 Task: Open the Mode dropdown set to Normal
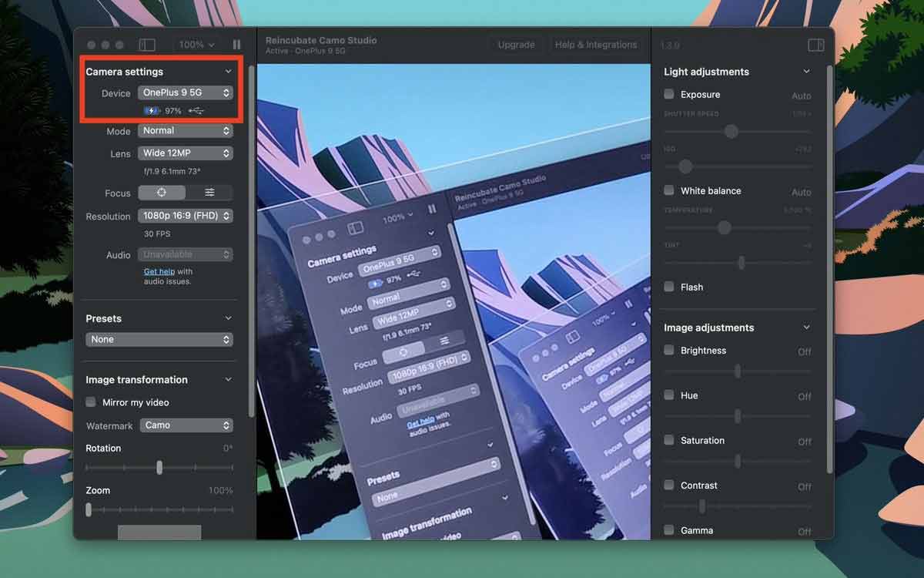[x=186, y=131]
